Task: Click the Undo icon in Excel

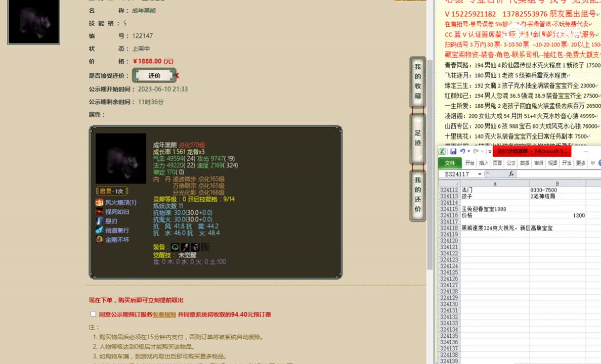Action: tap(463, 151)
